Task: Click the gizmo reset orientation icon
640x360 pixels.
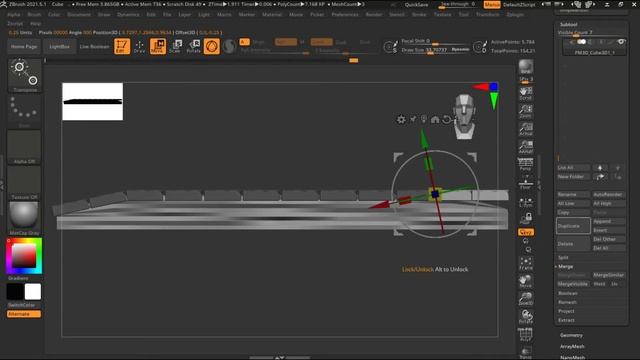Action: [447, 120]
